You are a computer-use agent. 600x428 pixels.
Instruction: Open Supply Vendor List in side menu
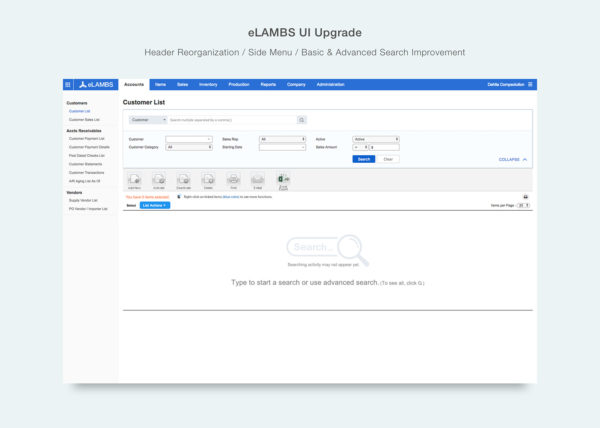pos(83,200)
